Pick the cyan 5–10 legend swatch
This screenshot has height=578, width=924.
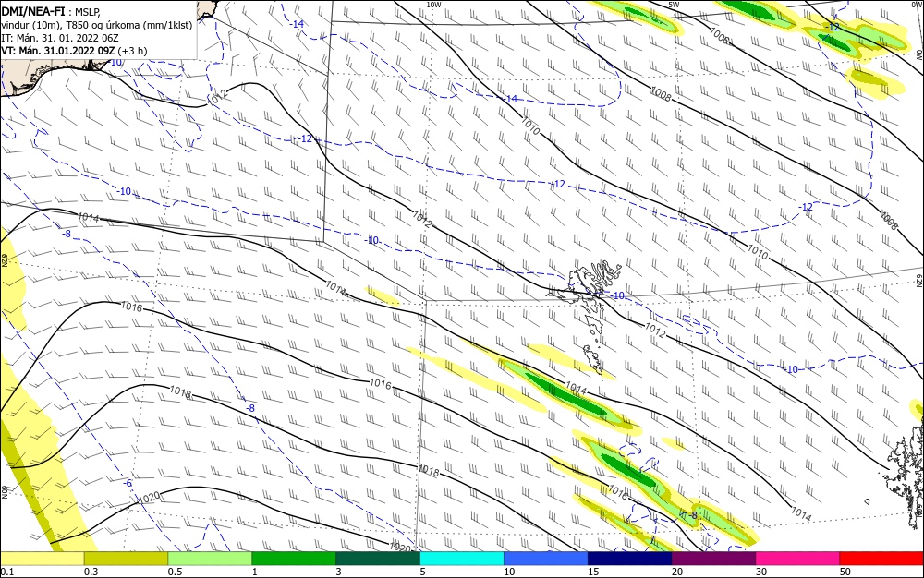coord(462,559)
